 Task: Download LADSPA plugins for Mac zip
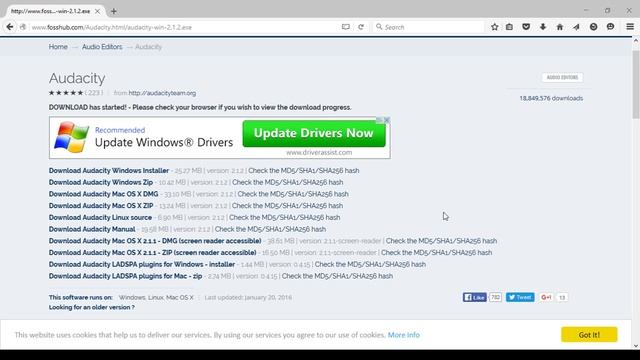click(x=126, y=276)
